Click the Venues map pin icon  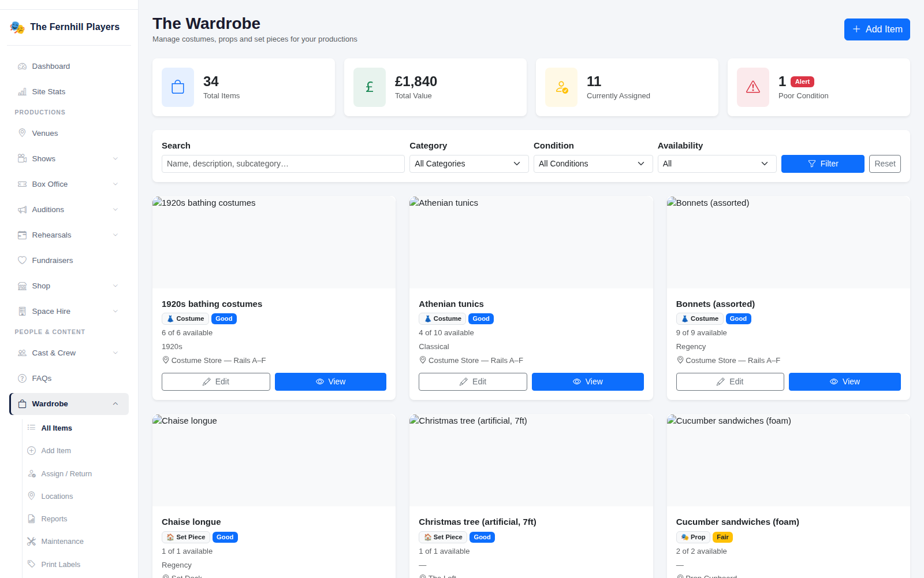point(22,134)
